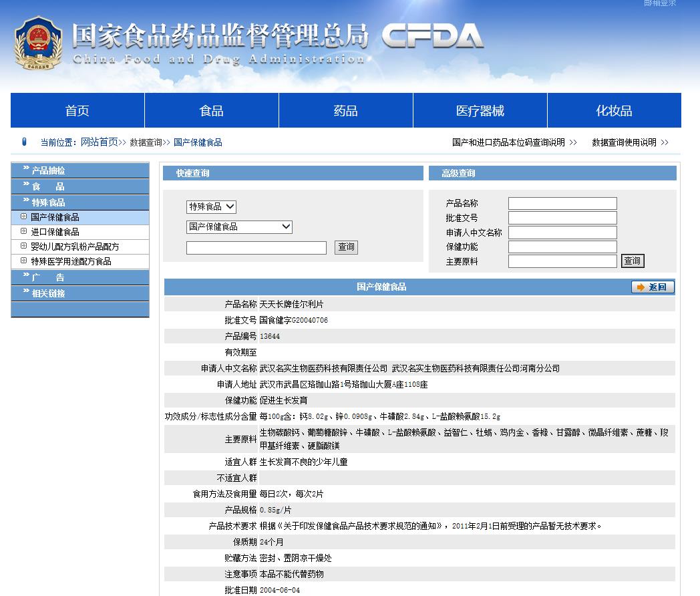Expand the 食品 sidebar section
The height and width of the screenshot is (596, 700).
(80, 186)
